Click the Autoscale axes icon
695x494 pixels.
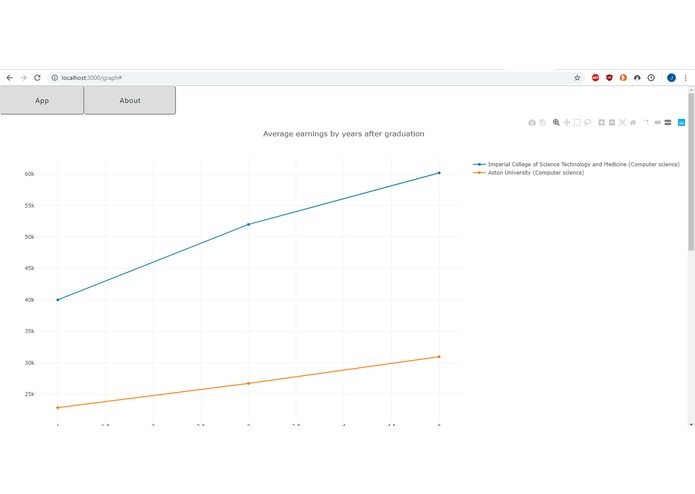click(x=622, y=122)
